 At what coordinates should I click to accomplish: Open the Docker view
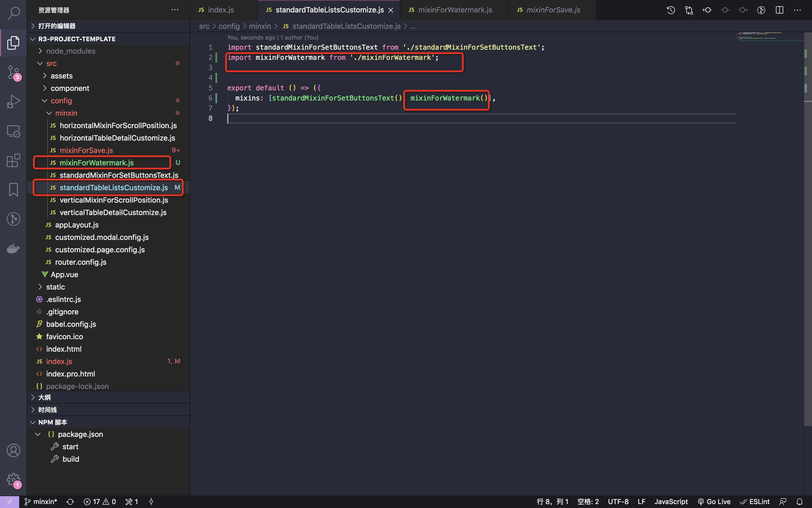click(x=14, y=248)
